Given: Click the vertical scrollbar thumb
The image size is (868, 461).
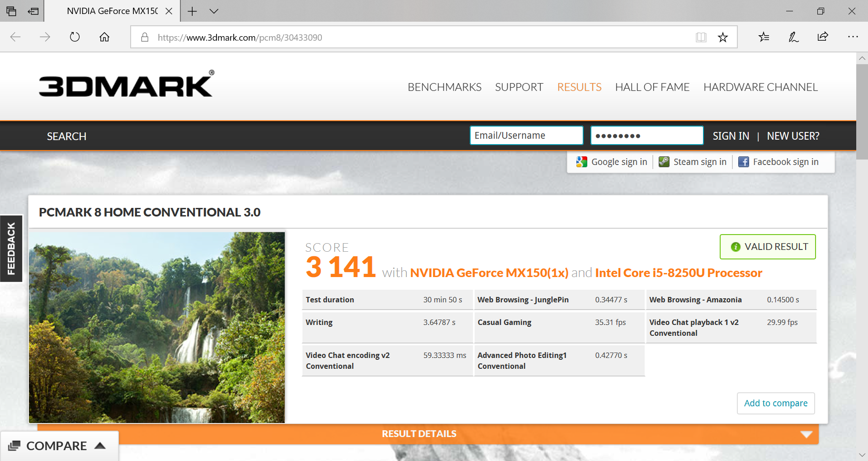Looking at the screenshot, I should click(862, 112).
